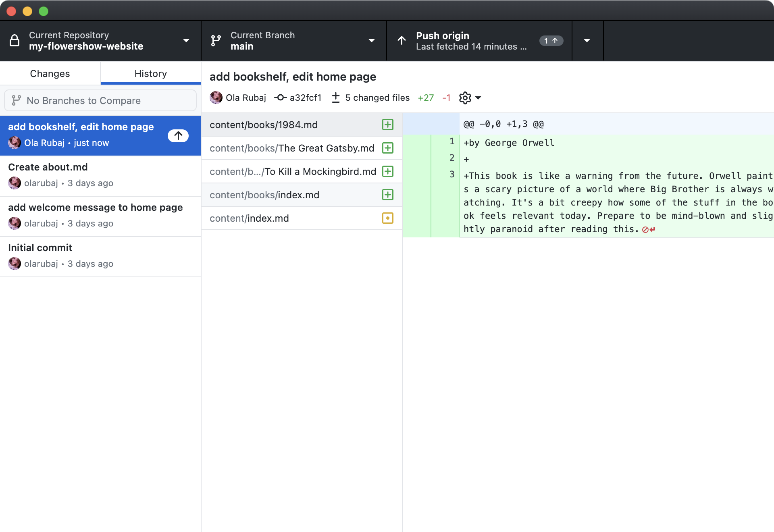Click the push arrow badge on latest commit

pyautogui.click(x=178, y=135)
